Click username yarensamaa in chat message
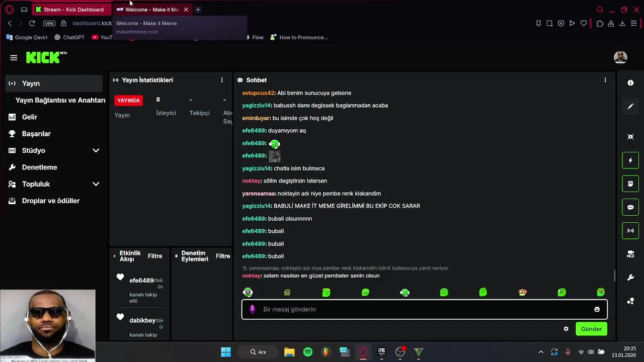The image size is (644, 362). [259, 194]
